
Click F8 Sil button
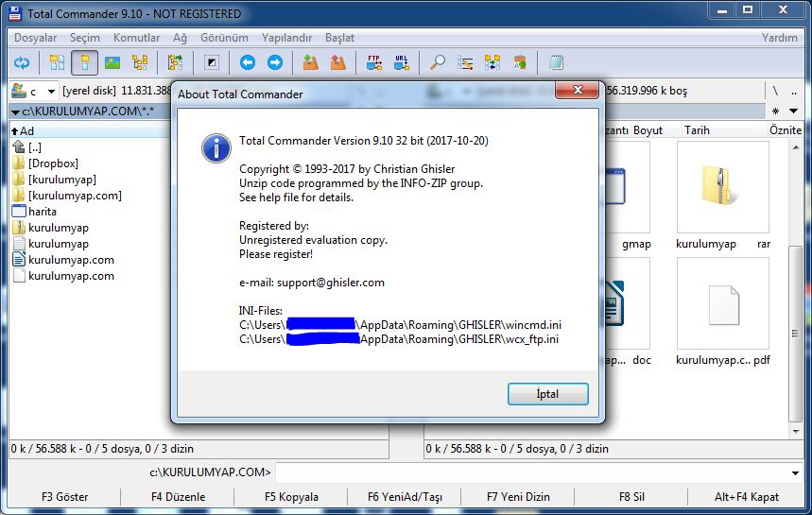[631, 497]
